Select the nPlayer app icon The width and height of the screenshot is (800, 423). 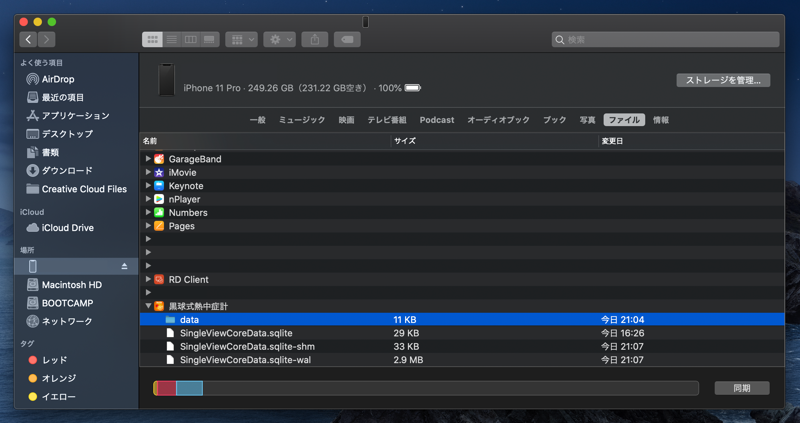159,199
